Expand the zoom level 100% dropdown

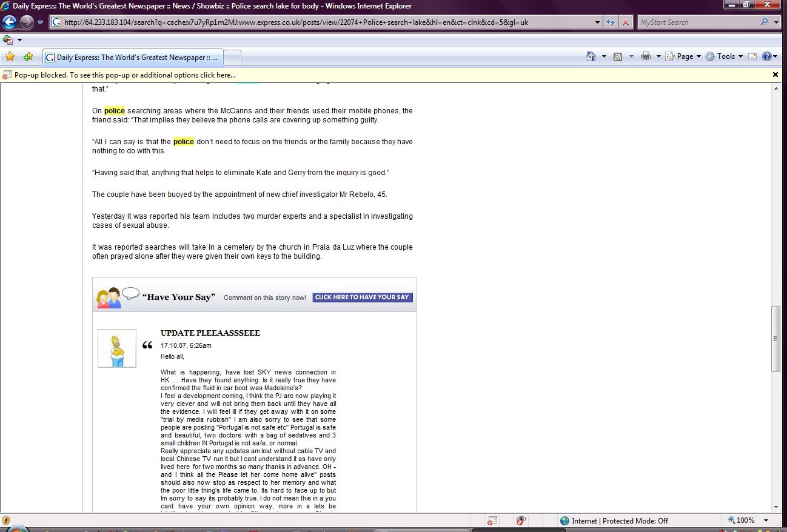click(x=766, y=520)
